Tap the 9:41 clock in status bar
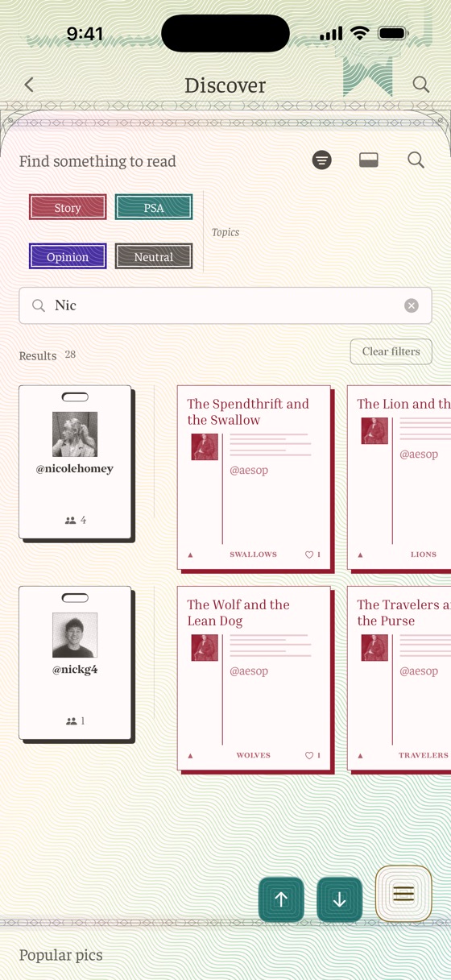The width and height of the screenshot is (451, 980). (85, 34)
